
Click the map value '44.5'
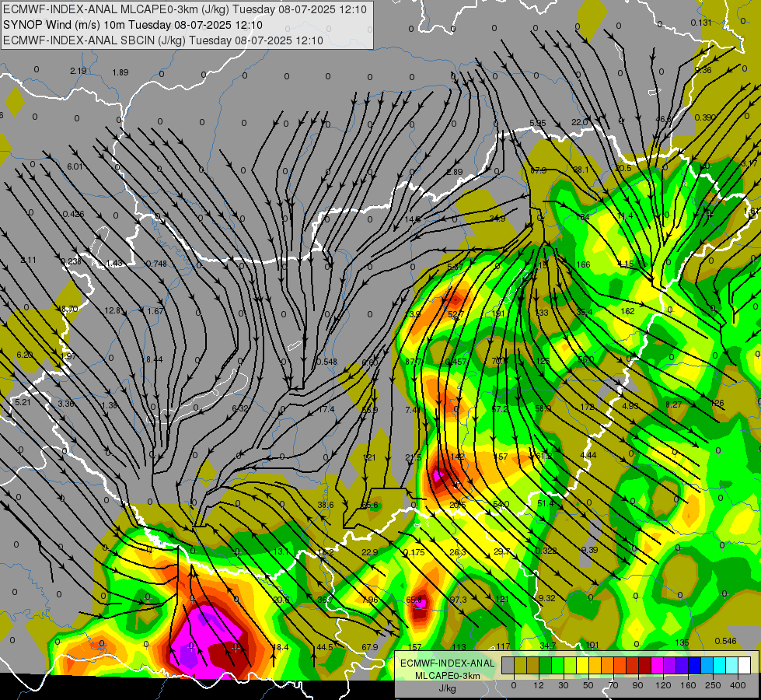pyautogui.click(x=325, y=648)
